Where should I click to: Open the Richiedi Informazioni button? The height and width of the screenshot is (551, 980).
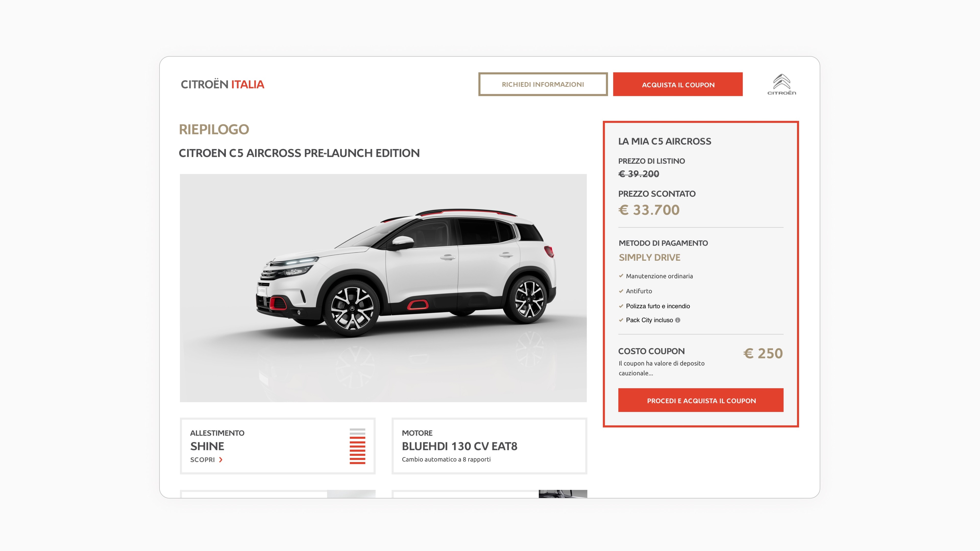[x=543, y=84]
